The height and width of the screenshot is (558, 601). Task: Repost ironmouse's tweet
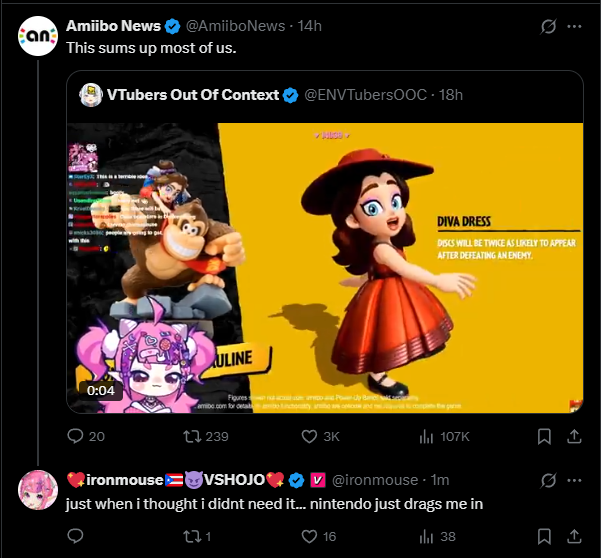[189, 537]
